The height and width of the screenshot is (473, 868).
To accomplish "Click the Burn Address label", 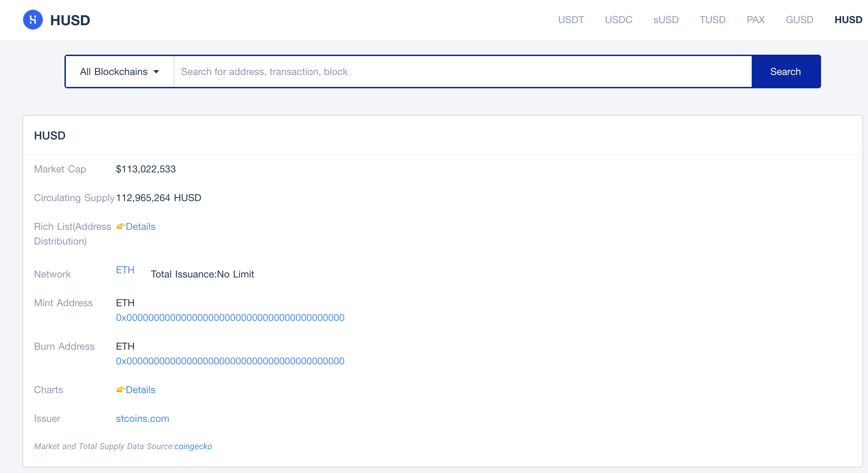I will 64,347.
